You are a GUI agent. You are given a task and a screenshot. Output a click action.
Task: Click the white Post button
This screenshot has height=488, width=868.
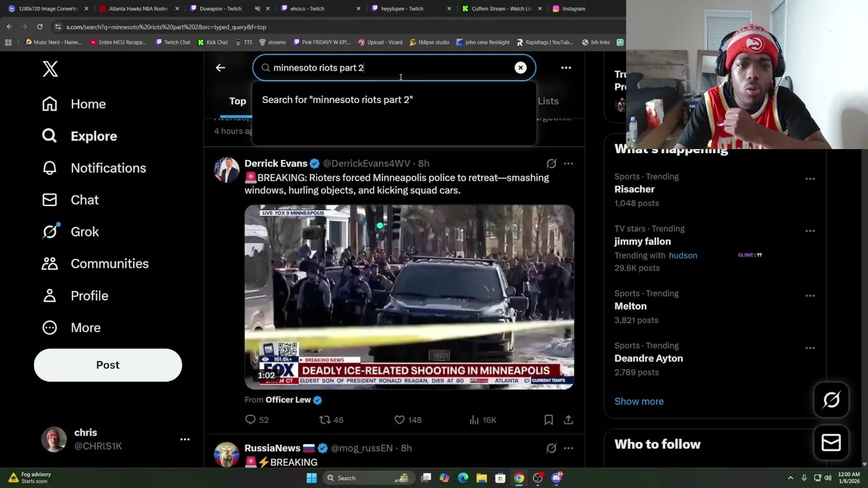(x=108, y=365)
